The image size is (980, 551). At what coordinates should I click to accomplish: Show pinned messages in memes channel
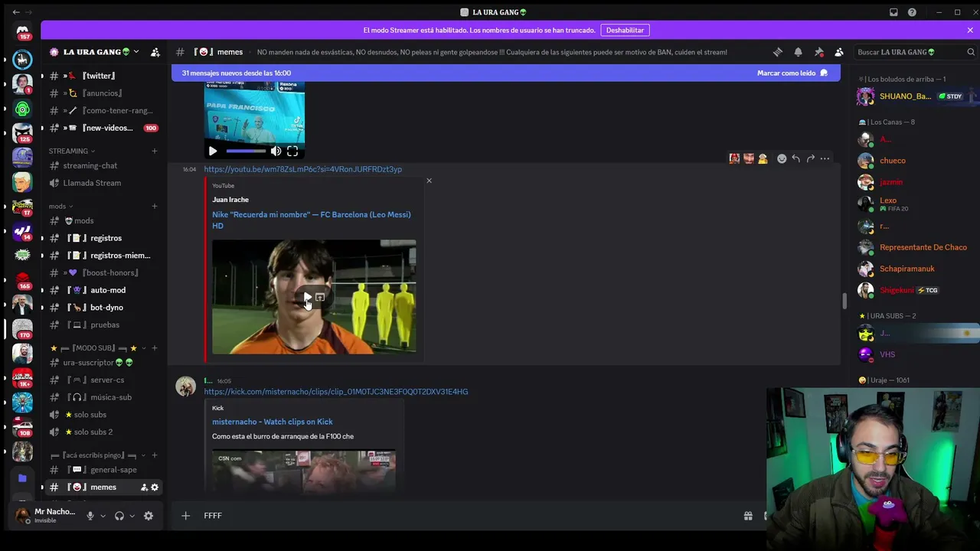(818, 52)
